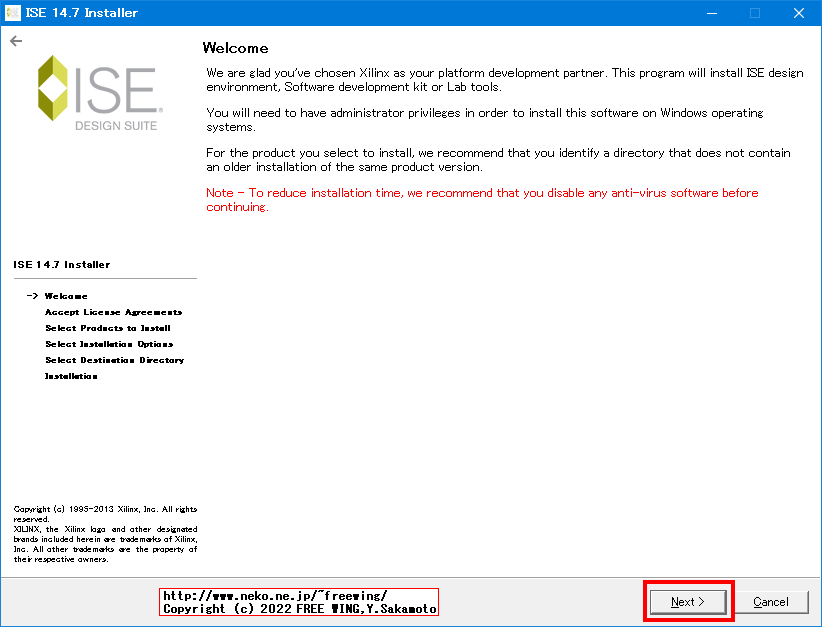Select the Welcome step in the sidebar

64,295
